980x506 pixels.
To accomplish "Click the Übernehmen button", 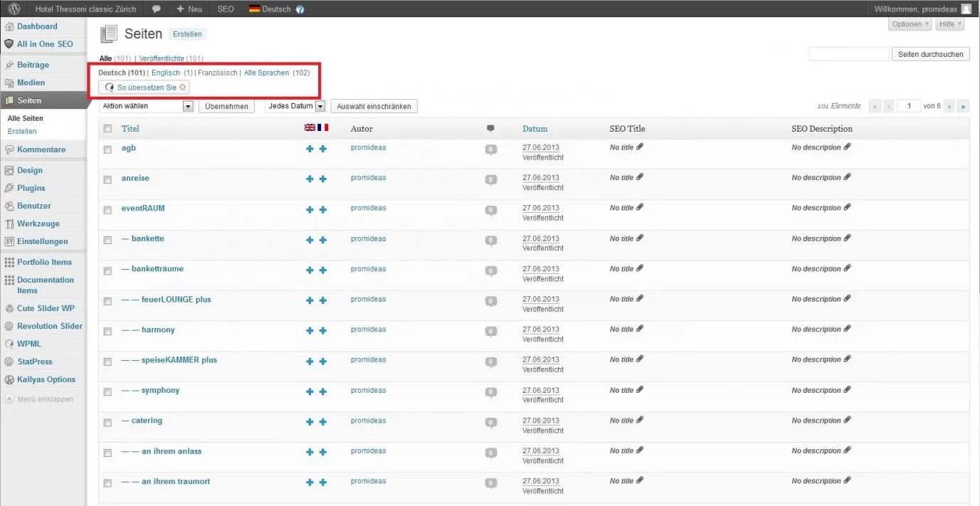I will [226, 106].
